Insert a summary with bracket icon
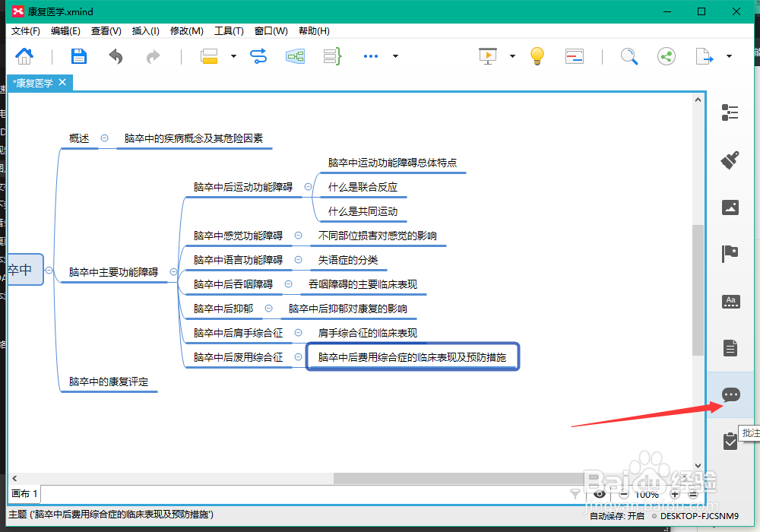Viewport: 760px width, 532px height. (x=333, y=56)
